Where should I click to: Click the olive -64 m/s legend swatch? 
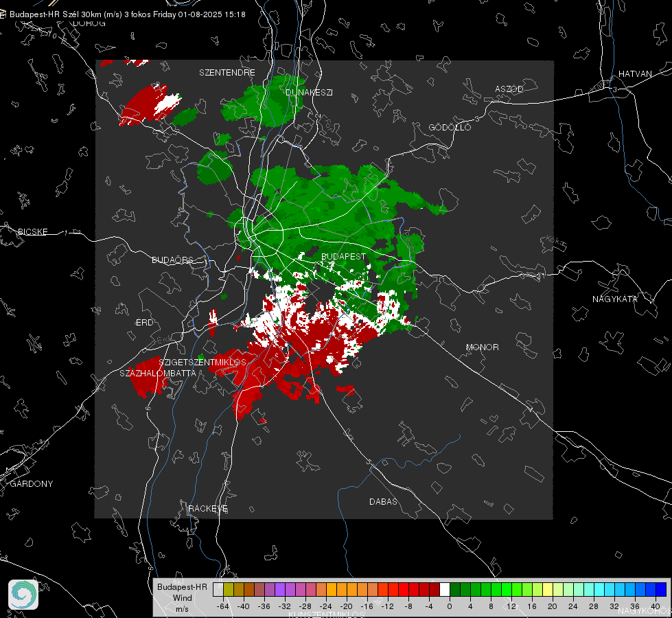229,590
